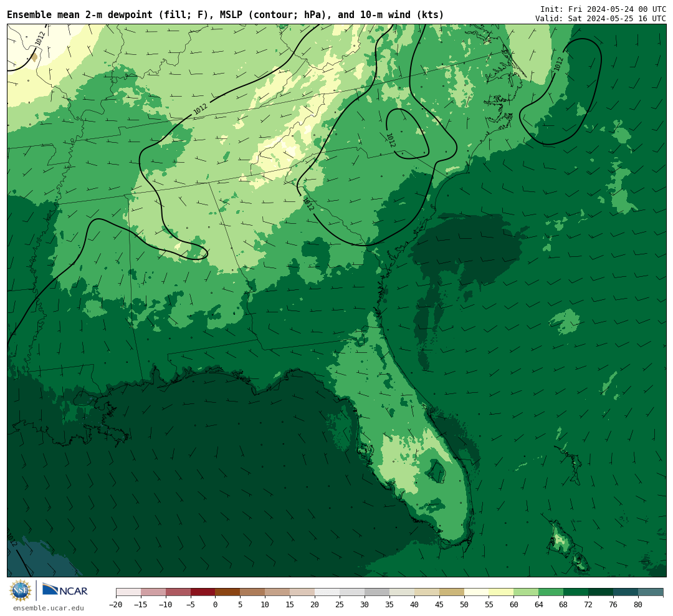Image resolution: width=673 pixels, height=616 pixels.
Task: Click the colorbar swatch right of 80
Action: point(651,592)
